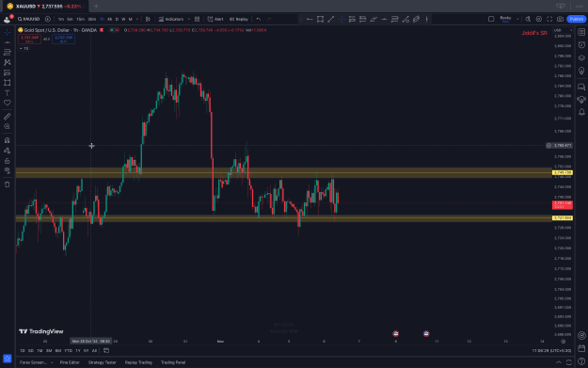Image resolution: width=588 pixels, height=368 pixels.
Task: Create an Alert
Action: point(215,19)
